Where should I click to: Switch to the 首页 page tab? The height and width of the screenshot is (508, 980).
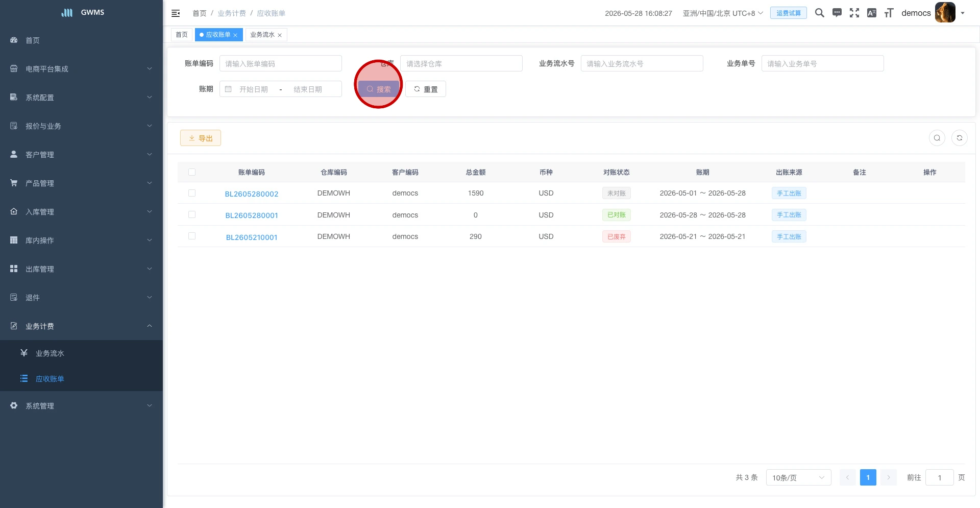(x=182, y=35)
